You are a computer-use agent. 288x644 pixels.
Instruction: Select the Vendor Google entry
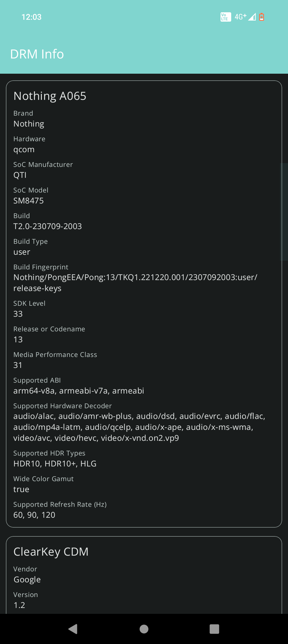coord(27,579)
